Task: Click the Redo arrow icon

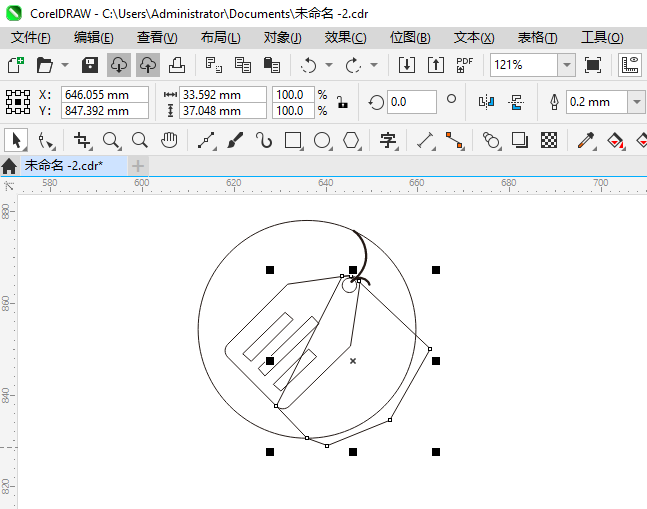Action: point(353,65)
